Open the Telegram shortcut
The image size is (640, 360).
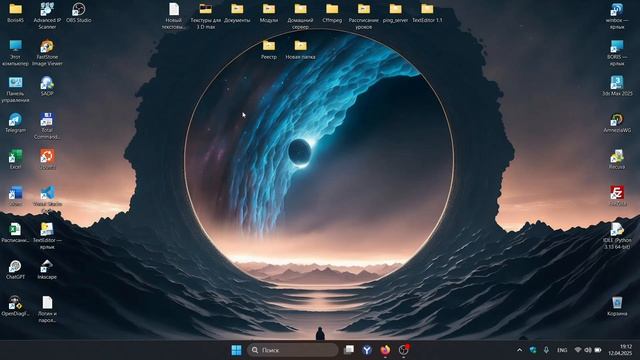coord(16,123)
